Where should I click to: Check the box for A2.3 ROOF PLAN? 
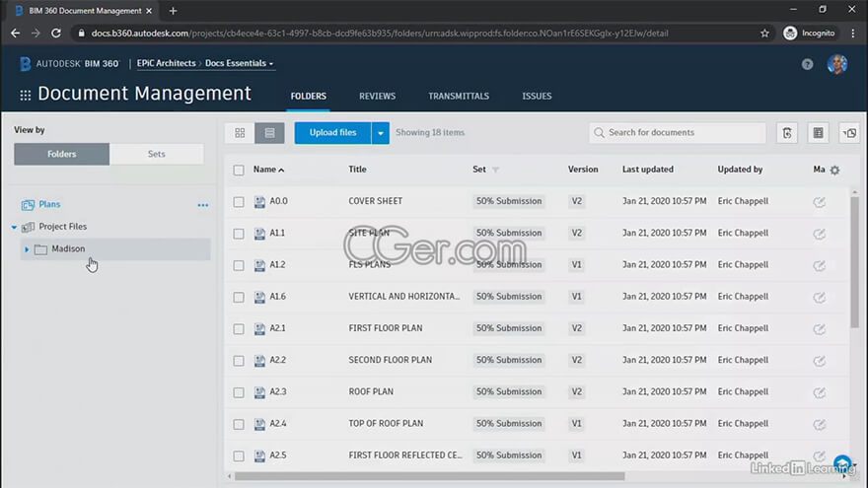coord(239,392)
